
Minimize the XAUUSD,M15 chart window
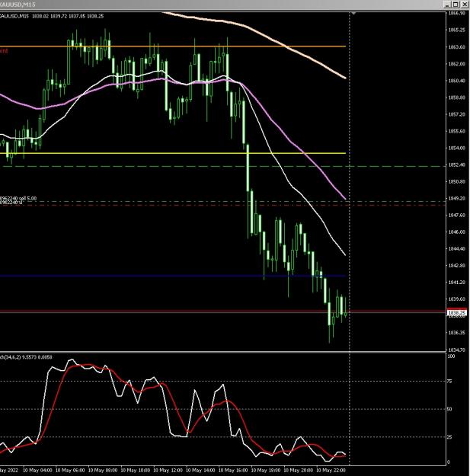click(x=446, y=5)
